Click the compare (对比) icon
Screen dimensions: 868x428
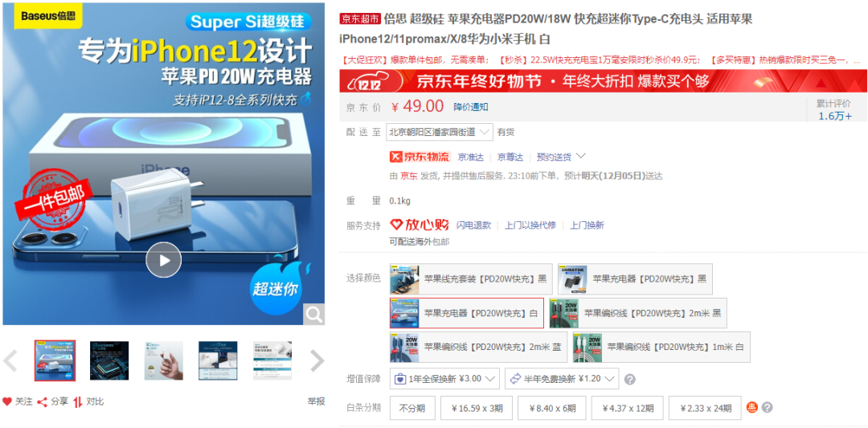(x=78, y=402)
